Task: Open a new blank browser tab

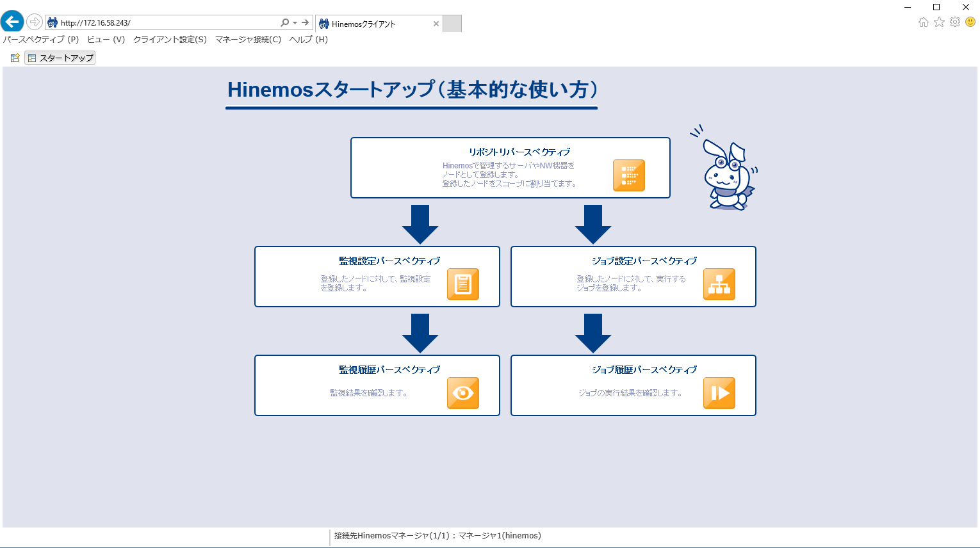Action: 452,24
